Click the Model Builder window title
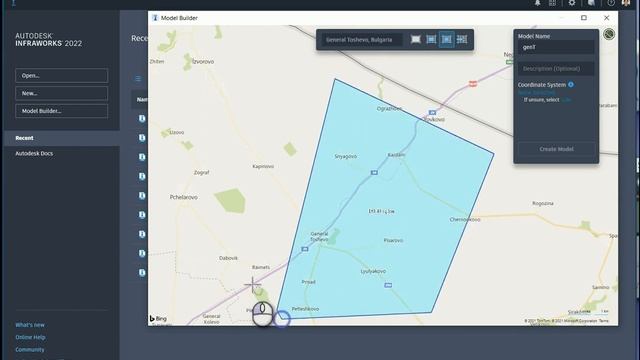 [x=179, y=18]
